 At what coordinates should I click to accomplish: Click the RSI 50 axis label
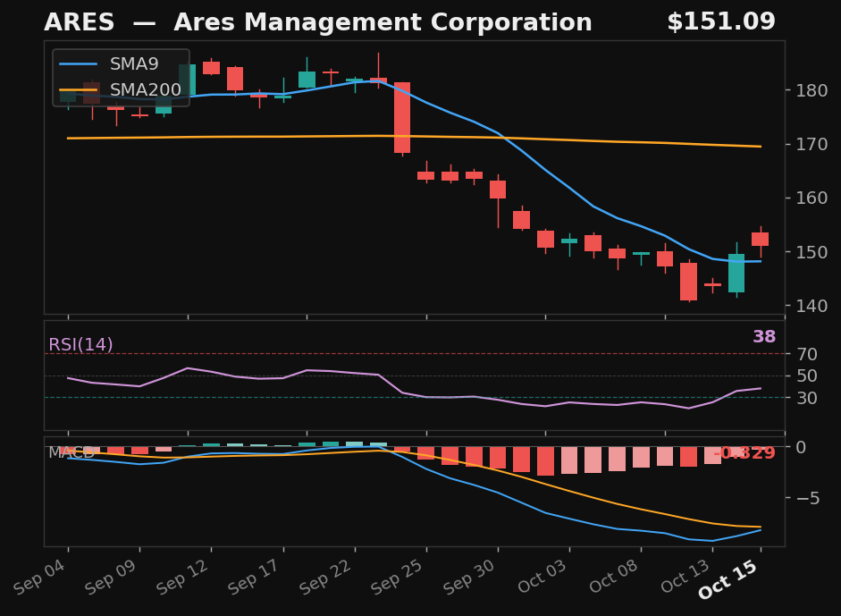click(806, 376)
